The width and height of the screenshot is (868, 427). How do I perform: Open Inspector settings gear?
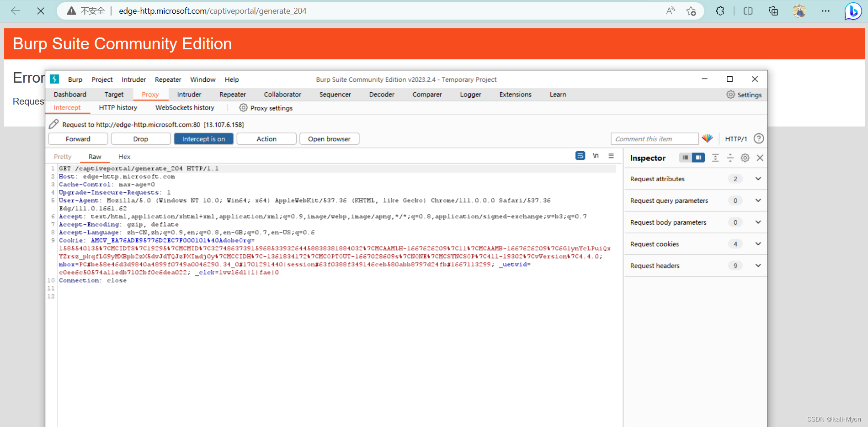click(x=745, y=158)
